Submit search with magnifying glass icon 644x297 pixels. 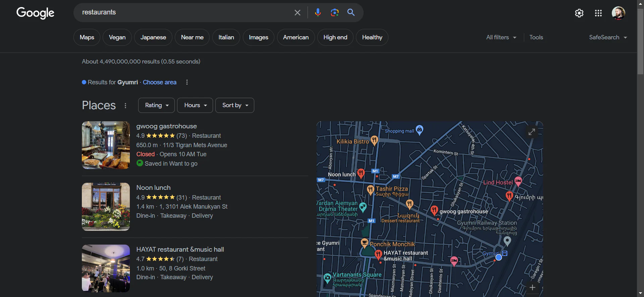351,12
